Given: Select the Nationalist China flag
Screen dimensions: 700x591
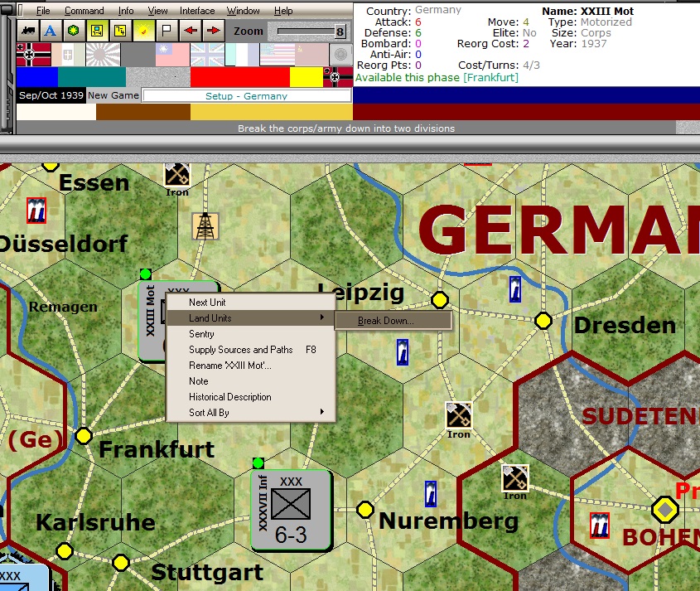Looking at the screenshot, I should (172, 55).
